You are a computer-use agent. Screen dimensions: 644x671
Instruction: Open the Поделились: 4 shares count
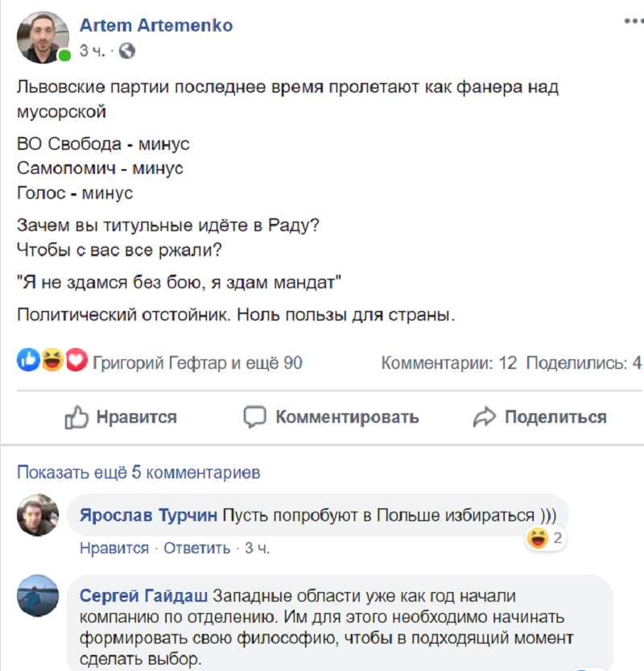(x=585, y=363)
